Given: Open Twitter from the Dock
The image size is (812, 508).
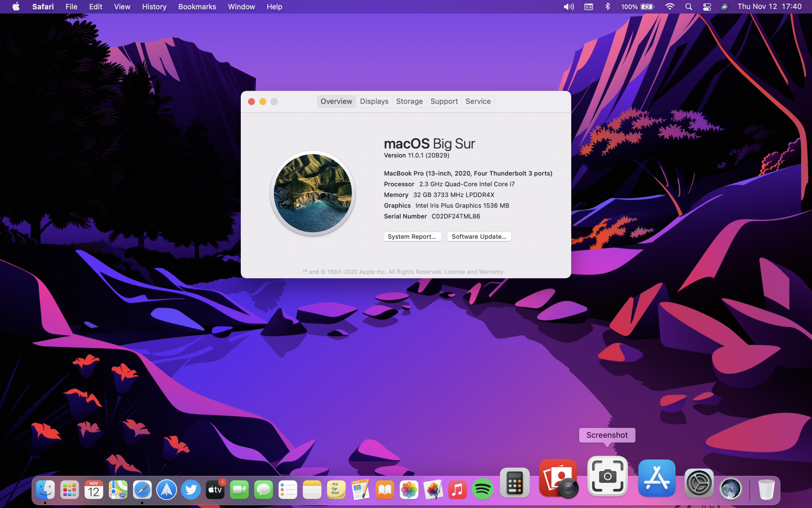Looking at the screenshot, I should tap(191, 490).
